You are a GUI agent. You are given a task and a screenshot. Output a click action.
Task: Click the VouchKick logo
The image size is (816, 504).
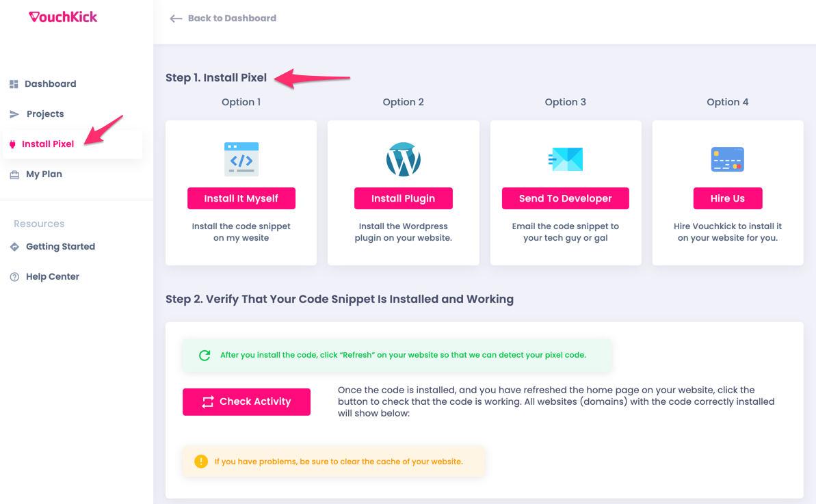coord(63,17)
